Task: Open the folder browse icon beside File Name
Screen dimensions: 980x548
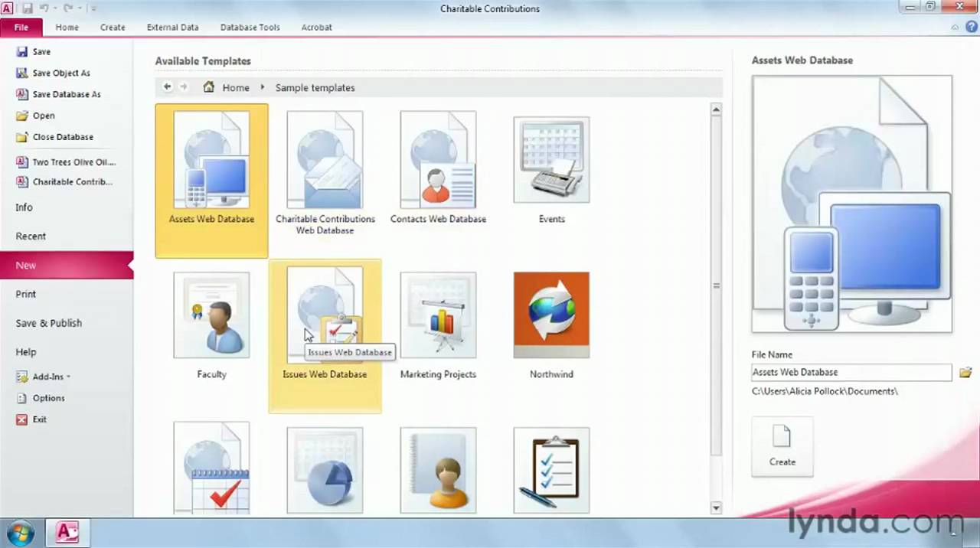Action: pos(965,372)
